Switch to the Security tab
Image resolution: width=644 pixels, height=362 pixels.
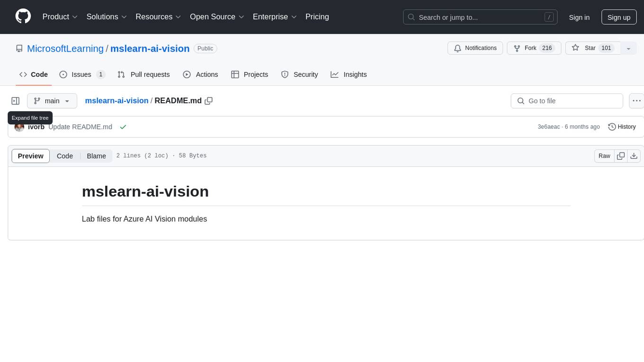pyautogui.click(x=299, y=74)
